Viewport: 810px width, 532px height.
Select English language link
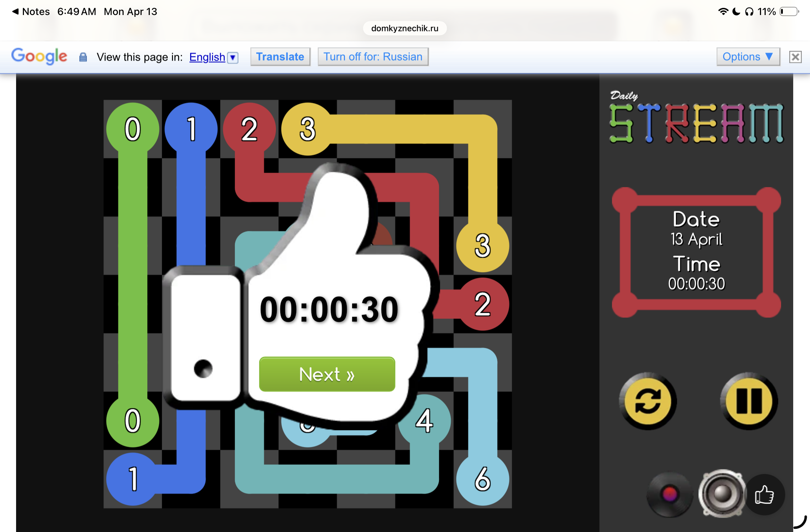pos(207,57)
